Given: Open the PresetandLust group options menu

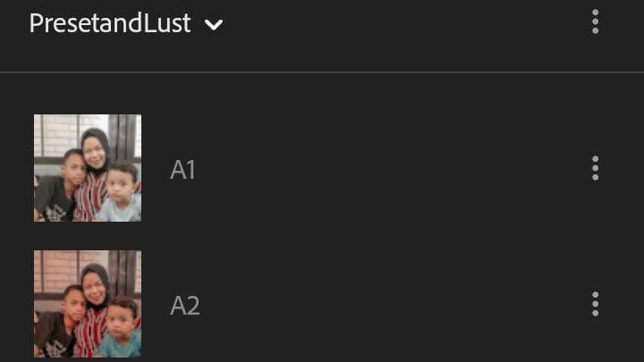Looking at the screenshot, I should [595, 22].
